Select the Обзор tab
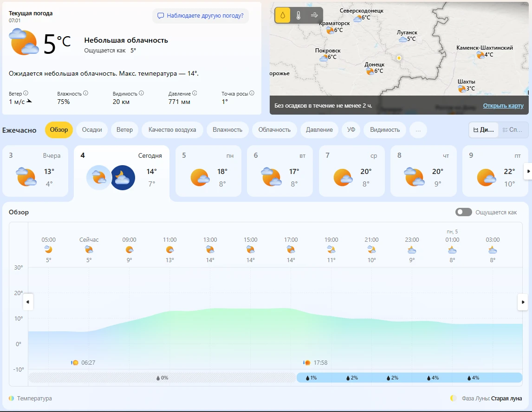 pyautogui.click(x=59, y=130)
